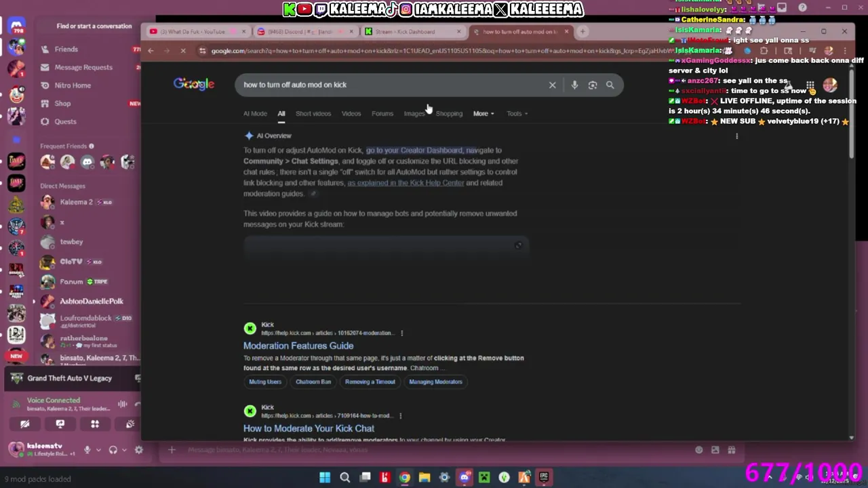Select Short videos search tab
The height and width of the screenshot is (488, 868).
[313, 113]
